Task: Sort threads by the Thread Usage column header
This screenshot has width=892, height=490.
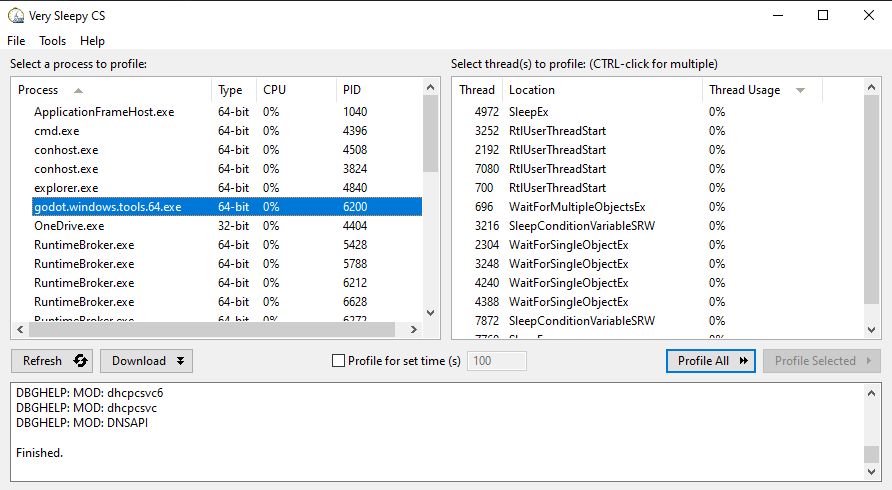Action: (745, 90)
